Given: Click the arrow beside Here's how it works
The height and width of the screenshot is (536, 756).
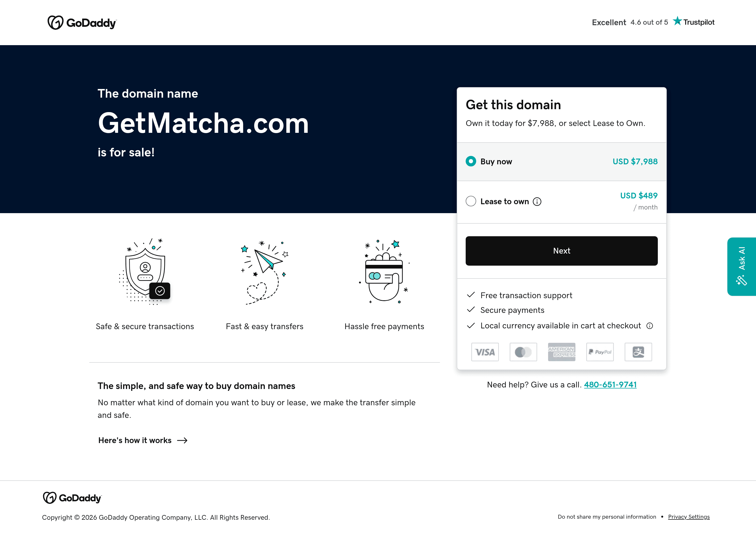Looking at the screenshot, I should tap(183, 440).
